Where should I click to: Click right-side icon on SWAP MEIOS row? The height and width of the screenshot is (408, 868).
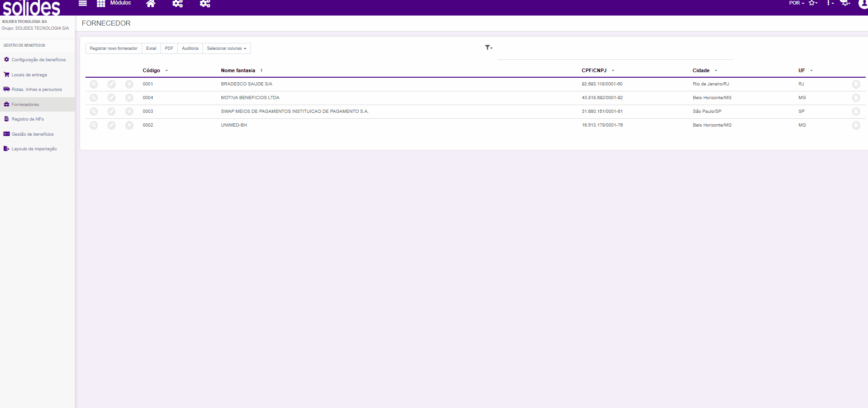pos(856,111)
